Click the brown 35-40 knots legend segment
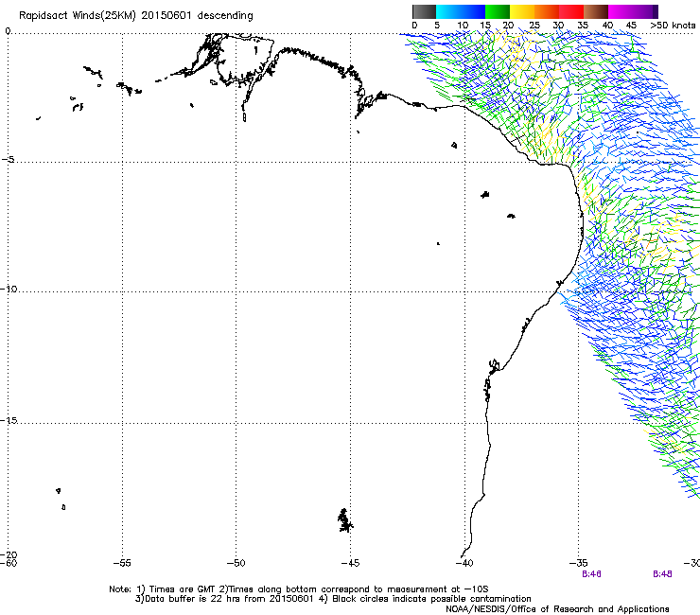 596,11
